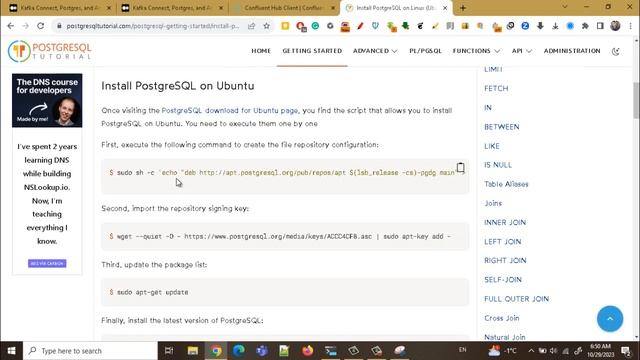640x360 pixels.
Task: Toggle the browser side panel icon
Action: (x=600, y=26)
